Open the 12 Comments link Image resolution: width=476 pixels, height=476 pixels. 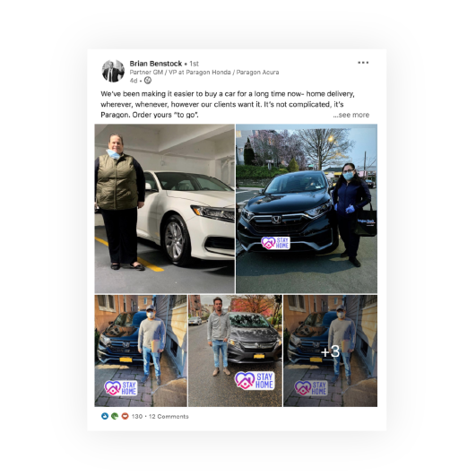(x=169, y=416)
